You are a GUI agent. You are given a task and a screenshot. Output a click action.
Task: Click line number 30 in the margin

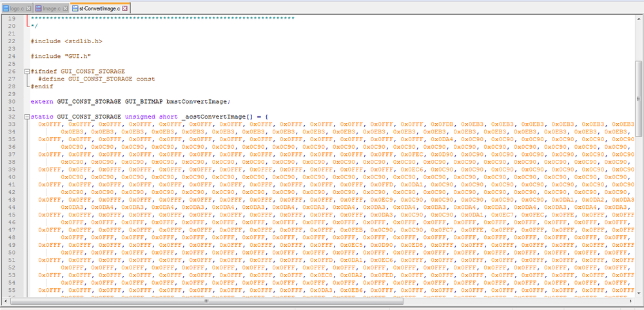(x=12, y=101)
